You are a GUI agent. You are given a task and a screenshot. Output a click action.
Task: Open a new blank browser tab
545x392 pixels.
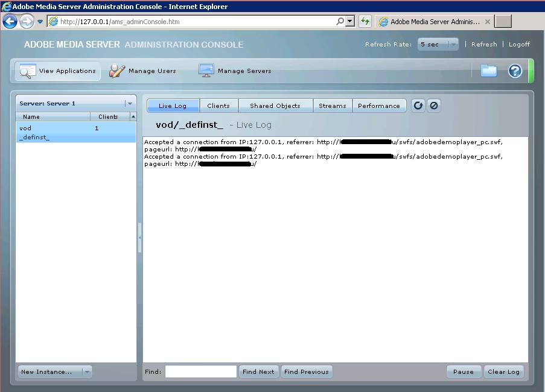pyautogui.click(x=503, y=21)
